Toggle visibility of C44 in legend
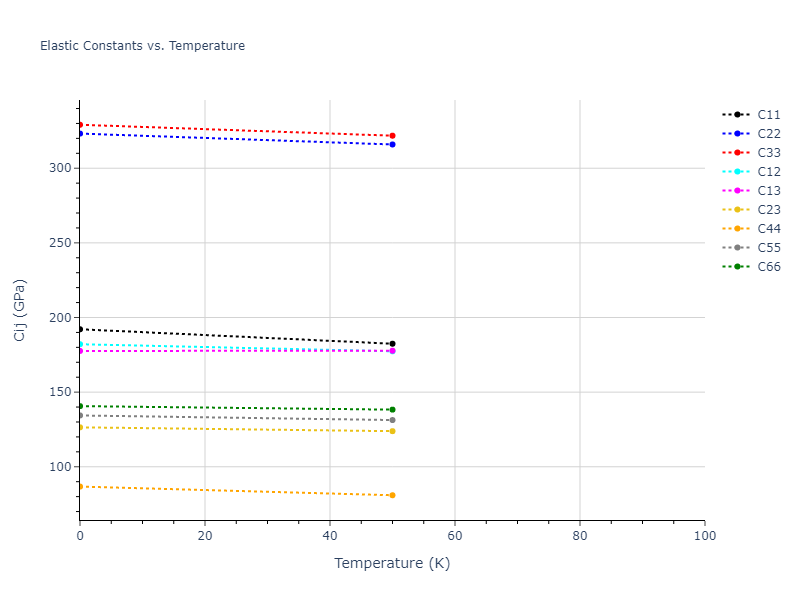 768,229
